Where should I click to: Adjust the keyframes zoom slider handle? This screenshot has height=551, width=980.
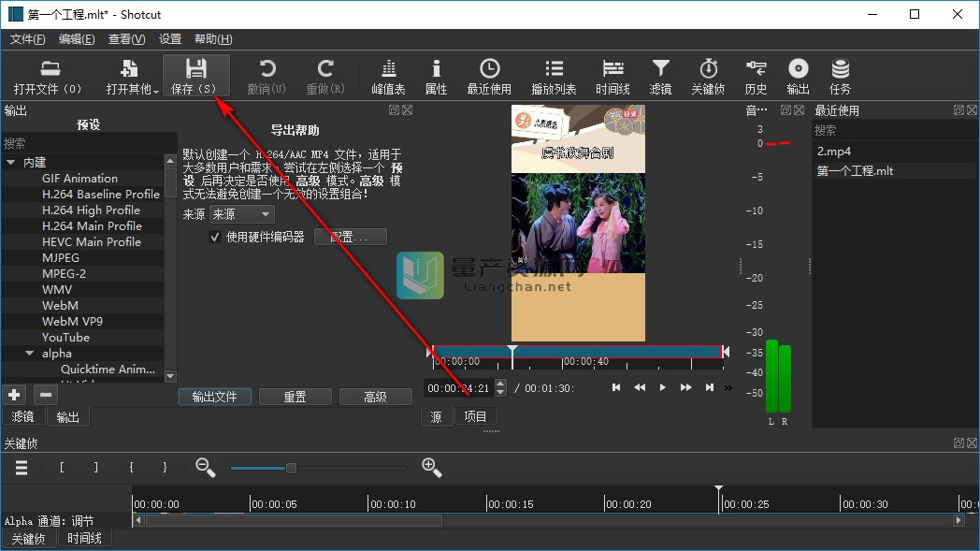[x=291, y=468]
